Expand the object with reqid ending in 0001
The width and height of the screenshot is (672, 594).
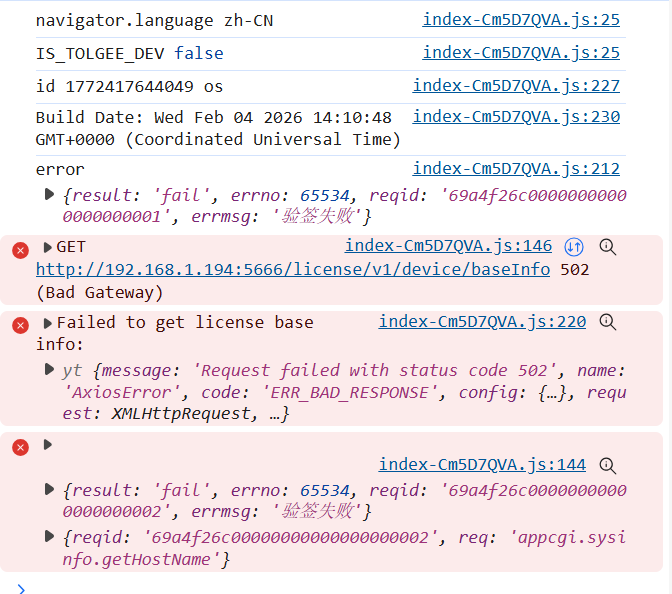(x=50, y=194)
